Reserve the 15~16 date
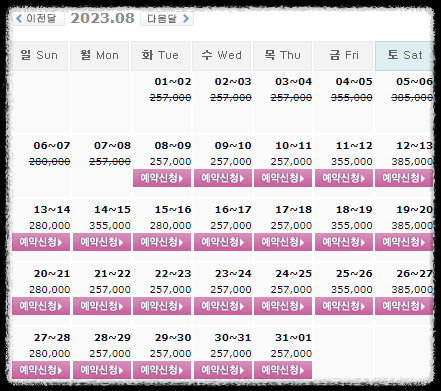441x391 pixels. [162, 242]
